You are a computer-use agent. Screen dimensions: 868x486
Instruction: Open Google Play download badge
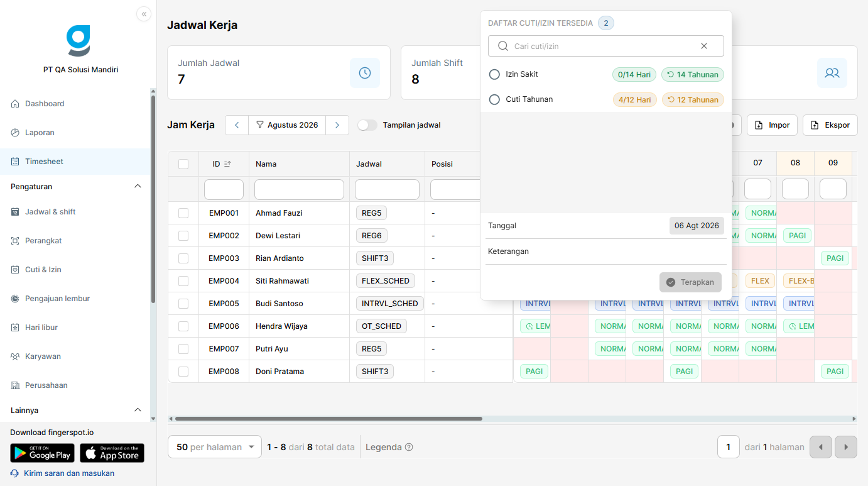42,453
